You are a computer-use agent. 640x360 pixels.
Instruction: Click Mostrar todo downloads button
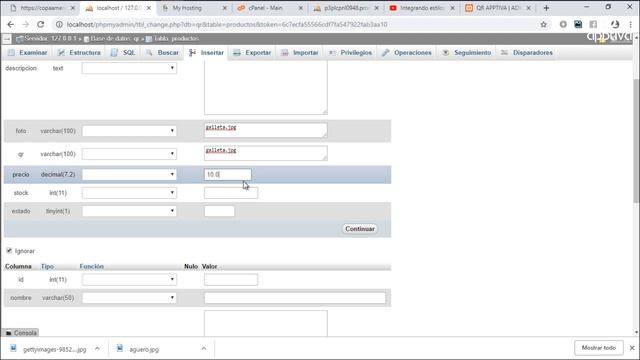pos(599,348)
